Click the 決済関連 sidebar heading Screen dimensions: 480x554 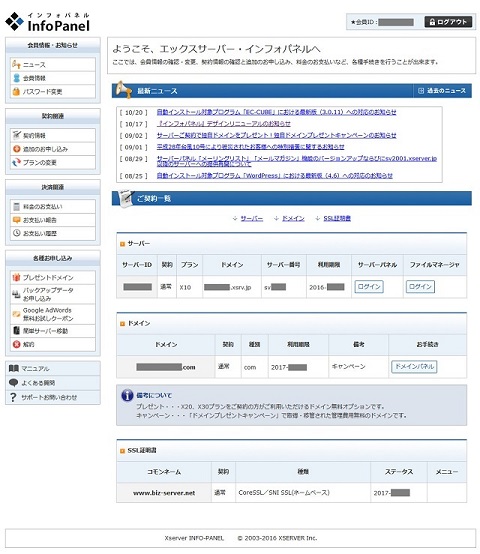coord(53,187)
